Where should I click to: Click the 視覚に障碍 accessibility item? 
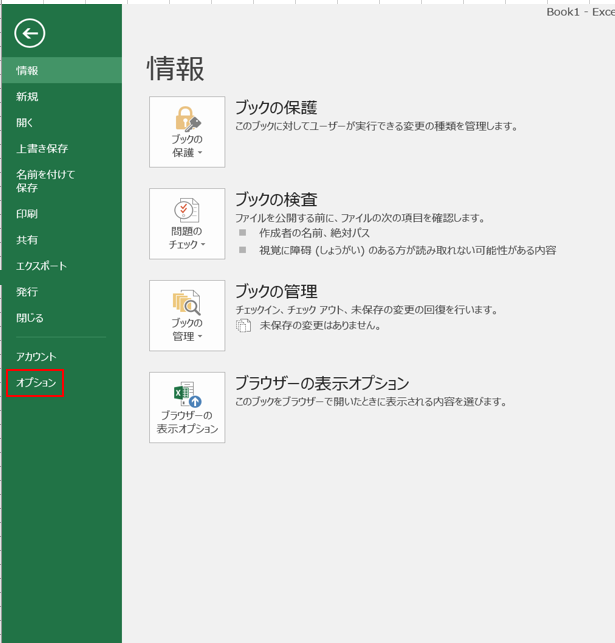click(x=408, y=250)
